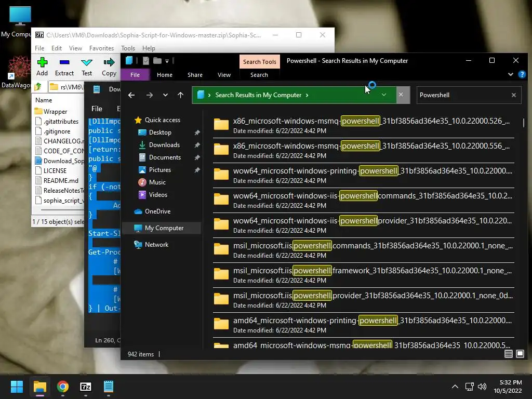Viewport: 532px width, 399px height.
Task: Unpin Desktop using its pin icon
Action: coord(197,132)
